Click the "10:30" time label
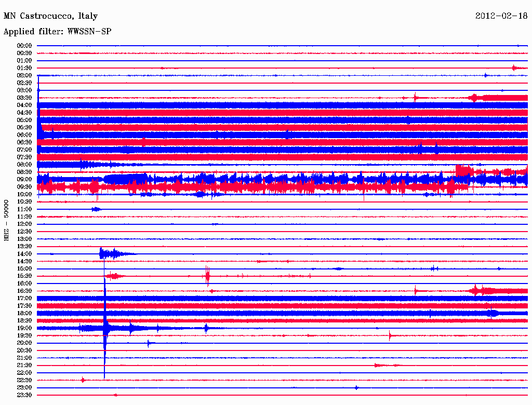The height and width of the screenshot is (405, 532). tap(24, 202)
